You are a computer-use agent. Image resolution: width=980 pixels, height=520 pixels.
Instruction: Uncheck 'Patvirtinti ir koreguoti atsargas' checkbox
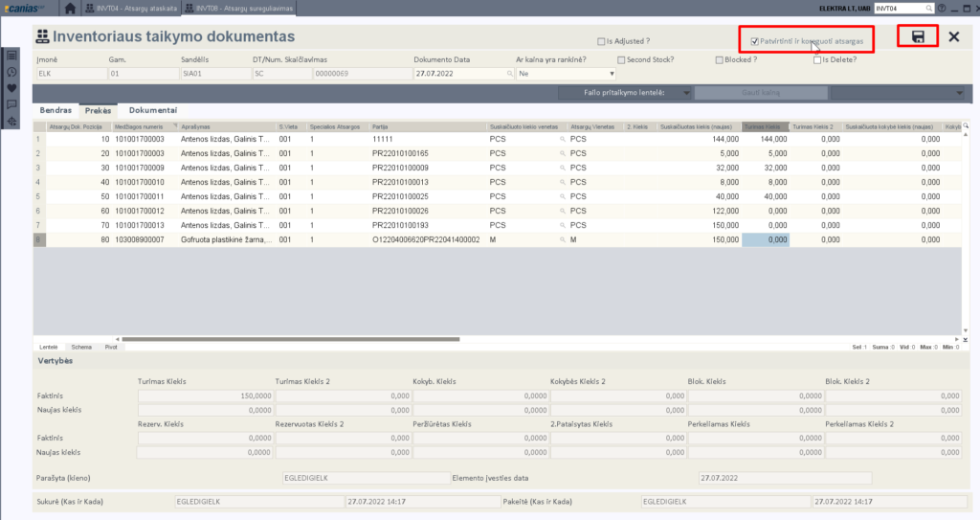point(755,42)
